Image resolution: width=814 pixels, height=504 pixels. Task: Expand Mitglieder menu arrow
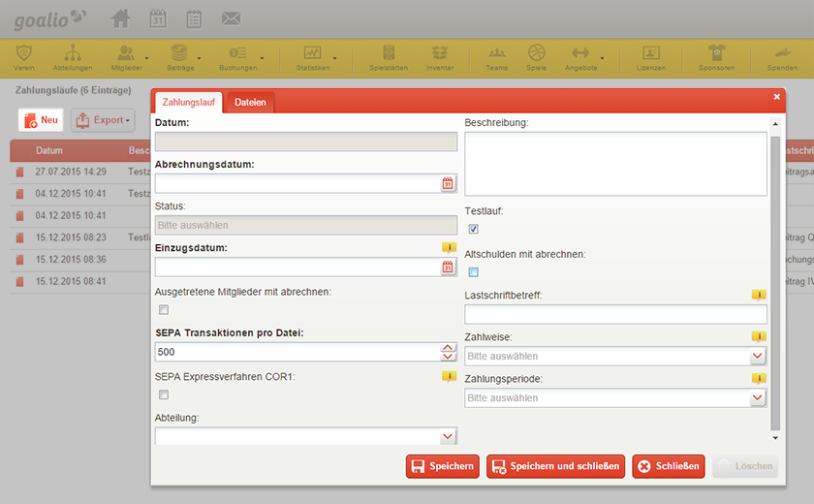click(x=147, y=58)
